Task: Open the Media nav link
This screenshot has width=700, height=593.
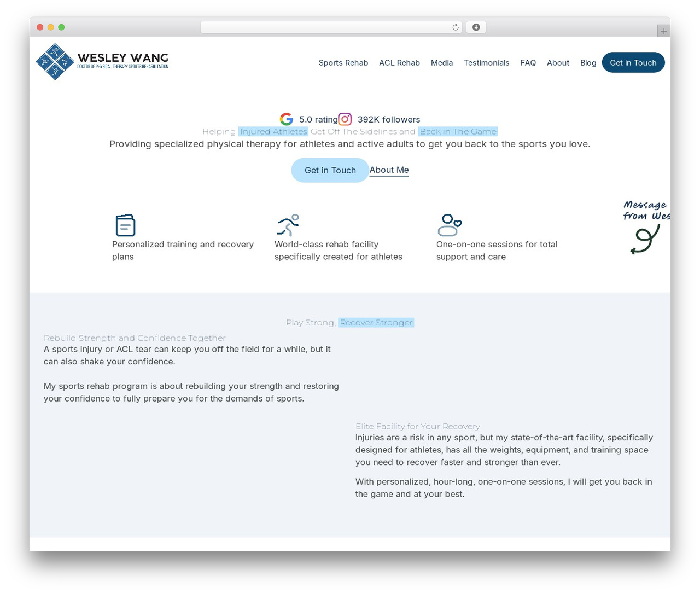Action: click(x=442, y=63)
